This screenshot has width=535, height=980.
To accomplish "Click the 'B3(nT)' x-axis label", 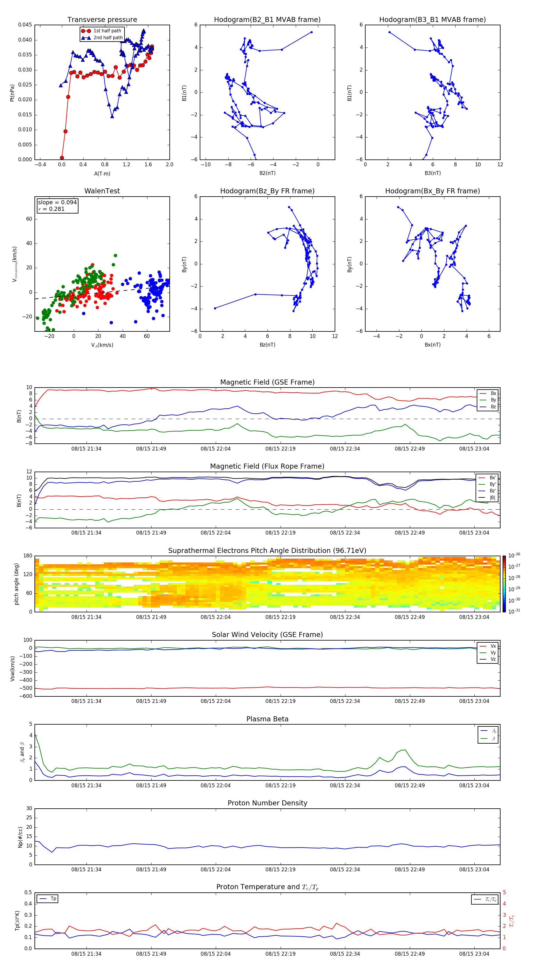I will pos(432,173).
